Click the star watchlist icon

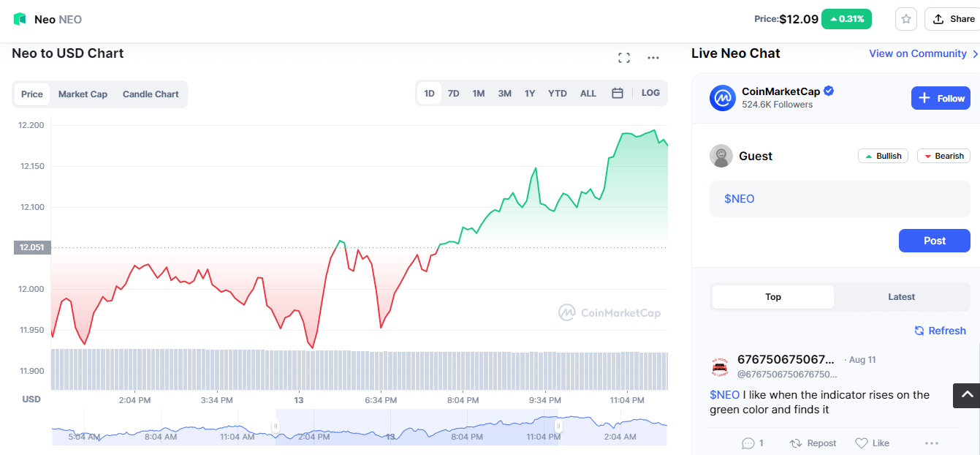click(906, 19)
